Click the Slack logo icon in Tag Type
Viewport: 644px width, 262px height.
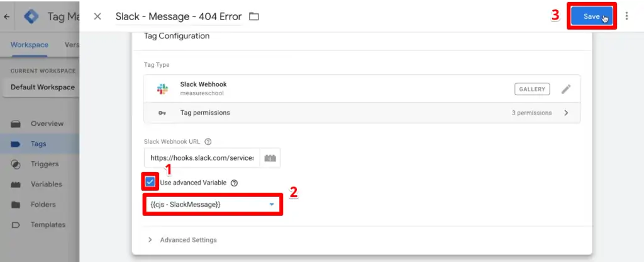[x=162, y=89]
